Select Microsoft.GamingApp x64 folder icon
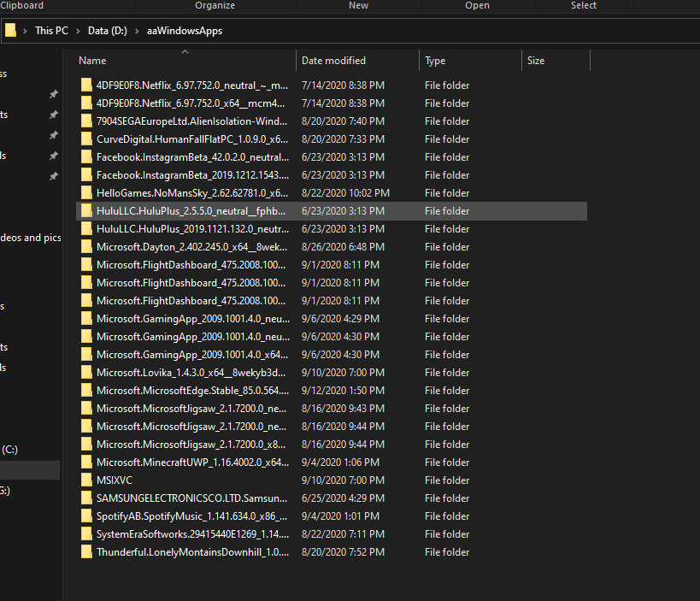This screenshot has height=601, width=700. 86,355
